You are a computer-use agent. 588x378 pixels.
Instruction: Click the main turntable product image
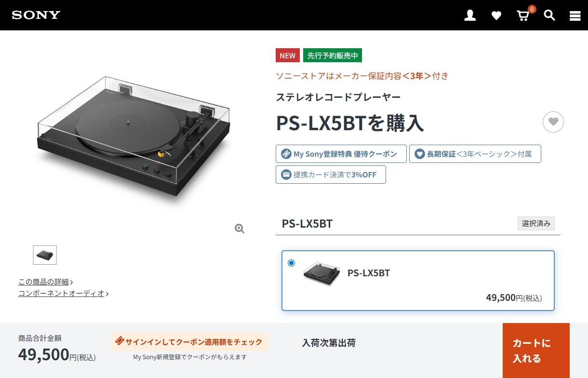(134, 135)
